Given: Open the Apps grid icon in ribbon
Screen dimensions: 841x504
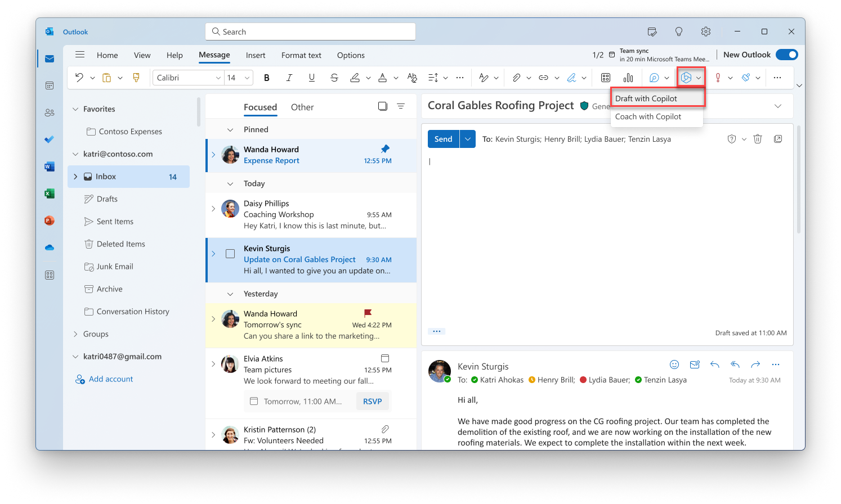Looking at the screenshot, I should (x=606, y=78).
